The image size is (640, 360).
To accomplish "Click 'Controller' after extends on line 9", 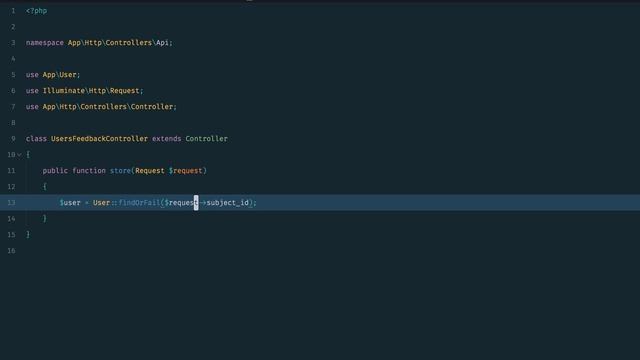I will (x=207, y=139).
